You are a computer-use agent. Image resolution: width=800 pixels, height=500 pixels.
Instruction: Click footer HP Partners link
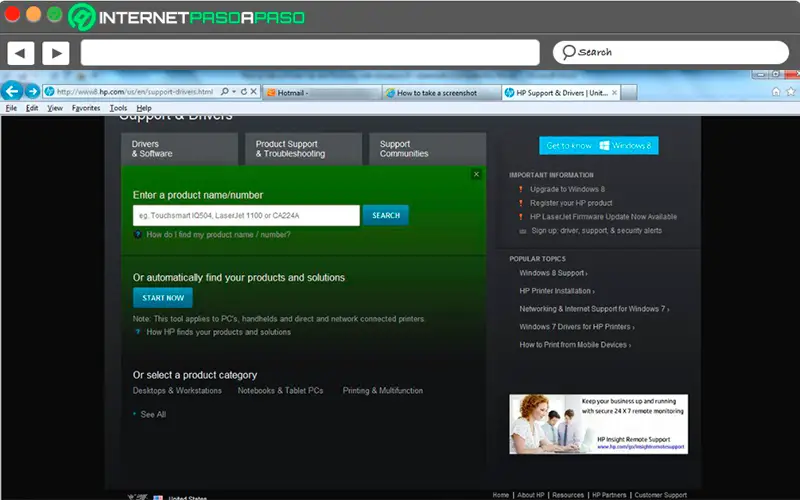609,495
